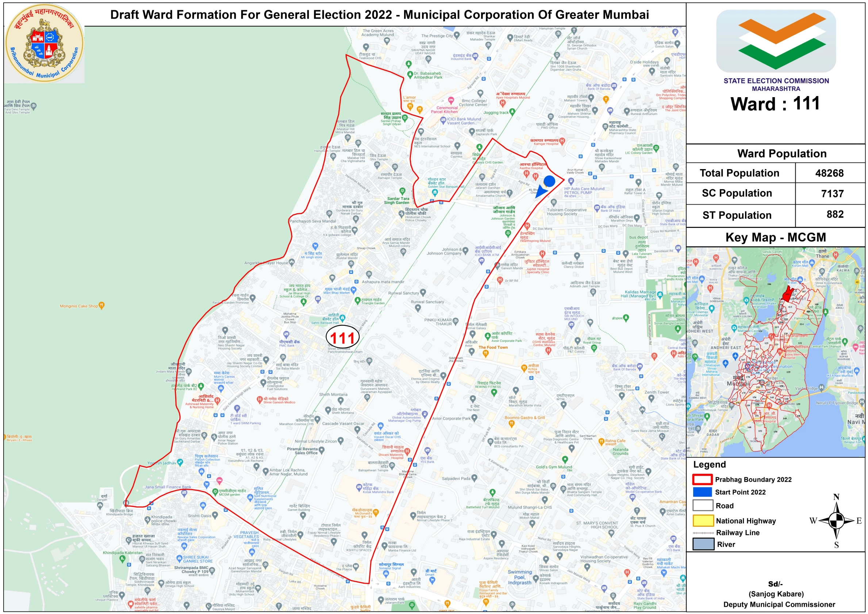This screenshot has height=614, width=868.
Task: Click the McDonald's restaurant map pin
Action: 376,512
